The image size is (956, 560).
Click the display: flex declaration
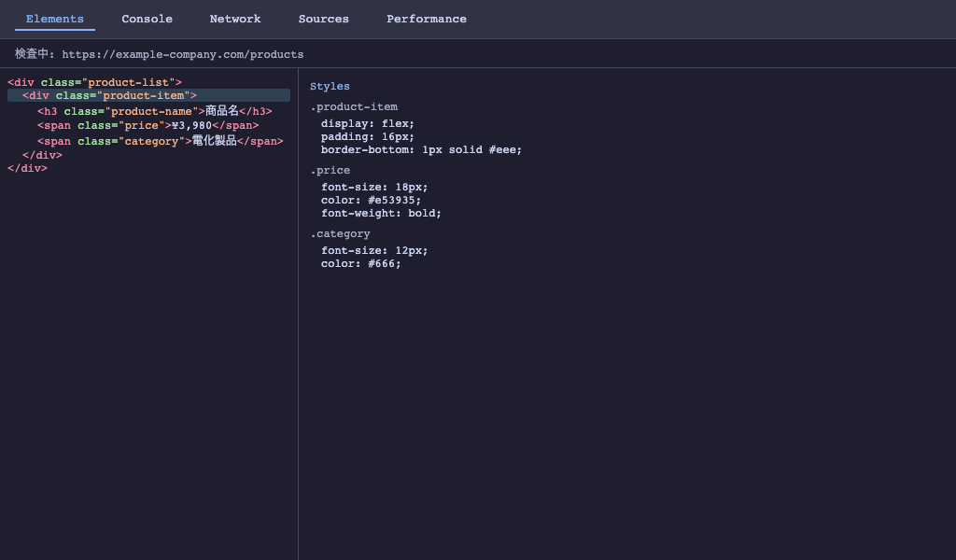point(367,123)
